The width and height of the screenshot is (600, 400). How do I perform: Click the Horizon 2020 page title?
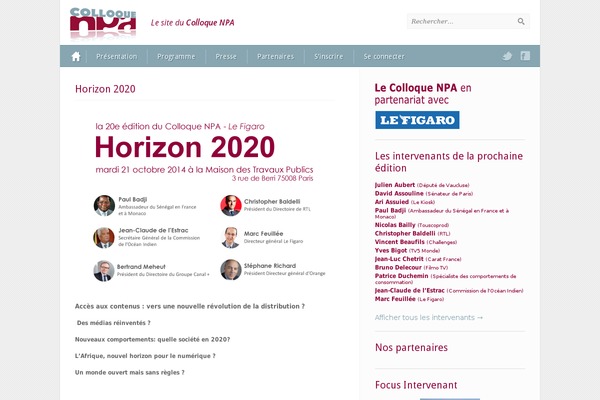105,89
